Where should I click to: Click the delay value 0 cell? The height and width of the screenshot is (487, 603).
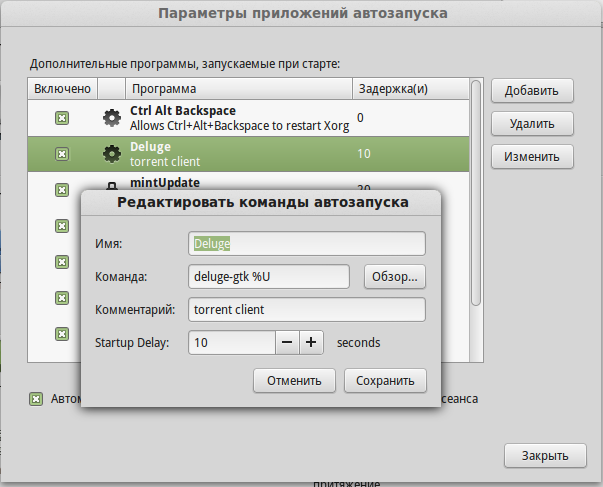pos(360,118)
